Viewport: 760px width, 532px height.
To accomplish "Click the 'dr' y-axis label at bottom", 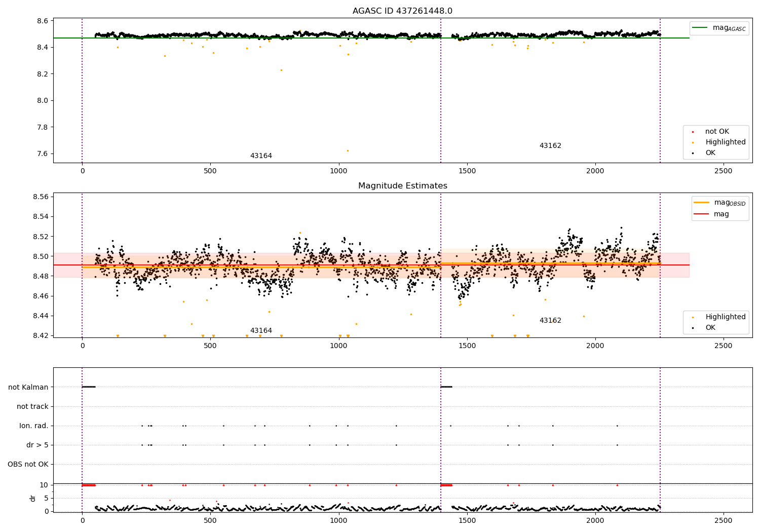I will [x=33, y=498].
